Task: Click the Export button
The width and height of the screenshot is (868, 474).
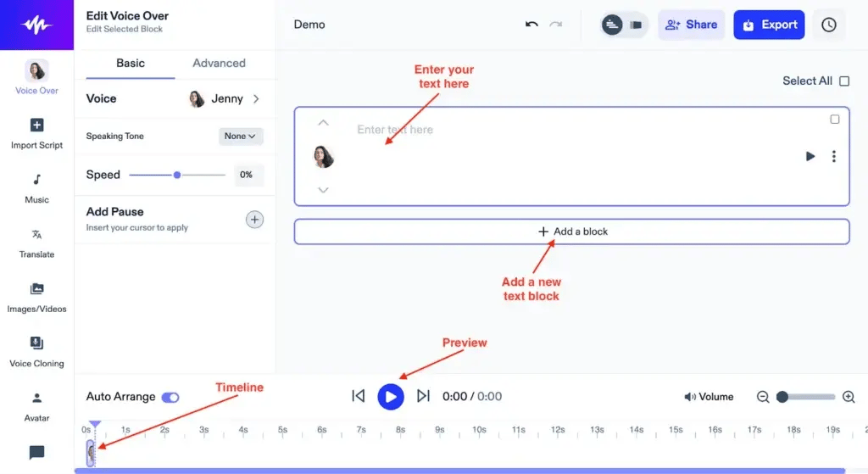Action: tap(769, 25)
